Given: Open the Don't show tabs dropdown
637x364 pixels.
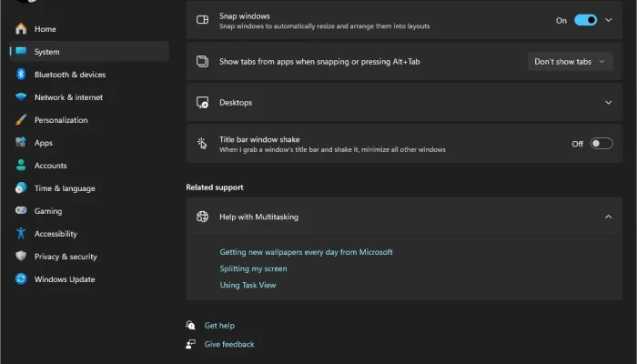Looking at the screenshot, I should click(x=570, y=62).
